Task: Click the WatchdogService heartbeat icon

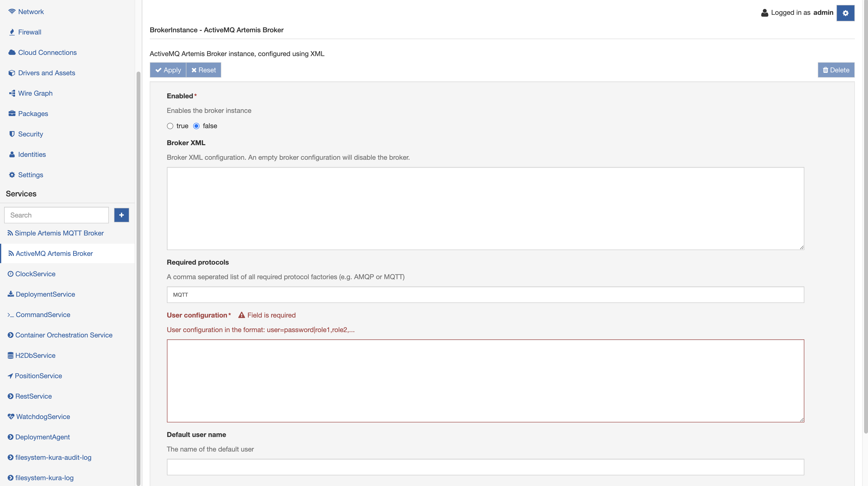Action: [11, 416]
